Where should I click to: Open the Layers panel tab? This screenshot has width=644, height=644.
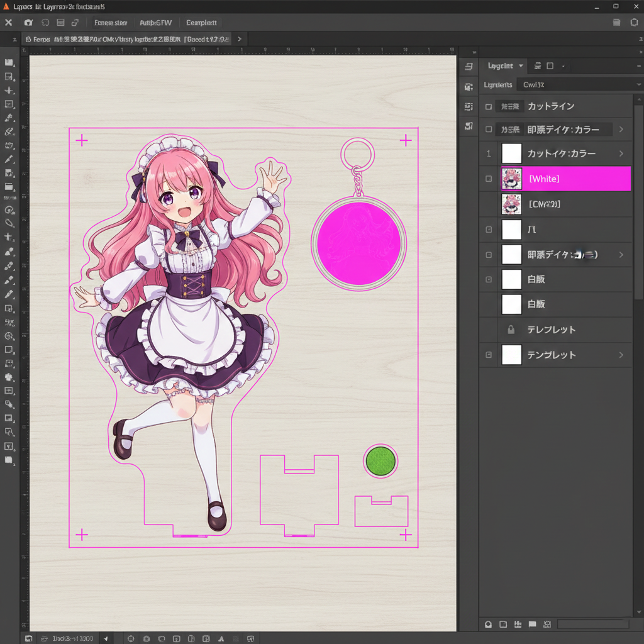point(501,65)
